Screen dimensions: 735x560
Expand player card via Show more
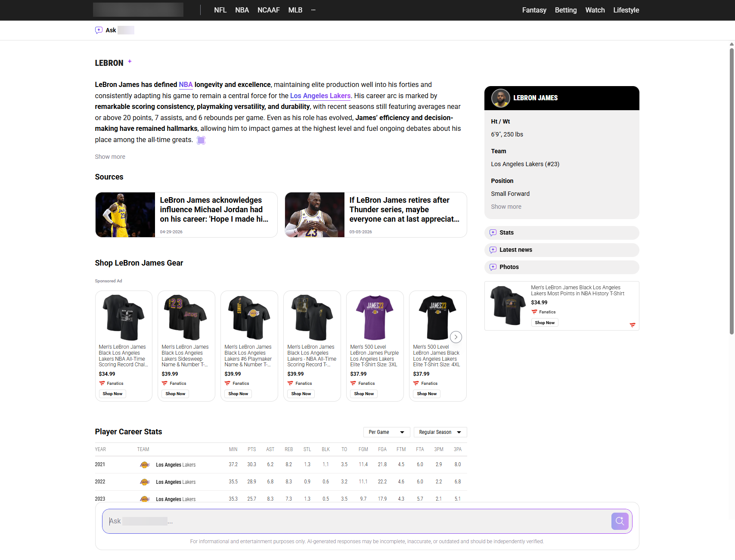(506, 207)
